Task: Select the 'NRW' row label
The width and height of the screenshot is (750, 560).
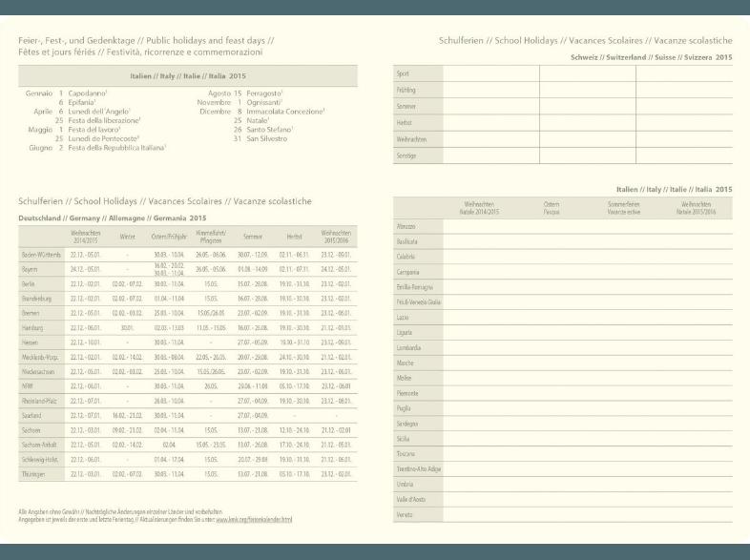Action: 28,386
